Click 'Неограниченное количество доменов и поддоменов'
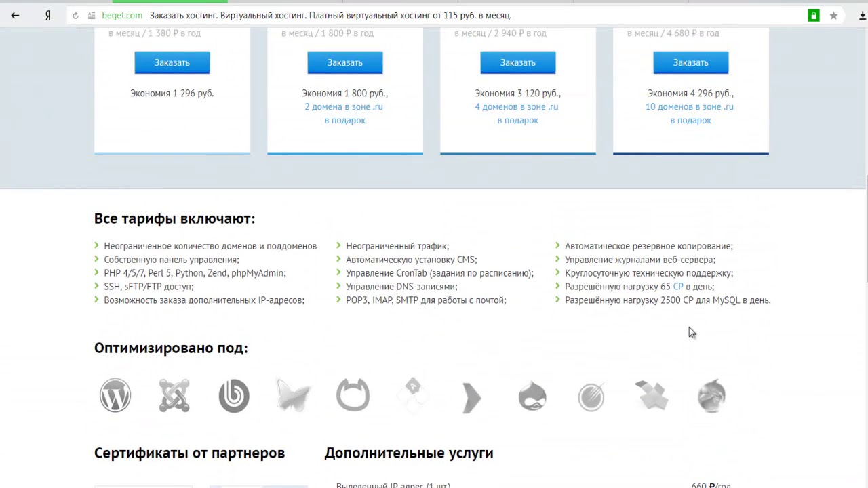The height and width of the screenshot is (488, 868). [x=210, y=246]
